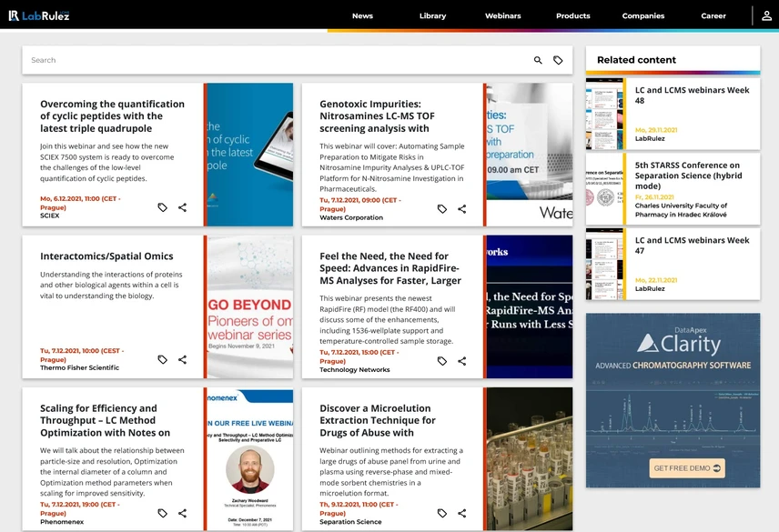The image size is (779, 532).
Task: Tag the Genotoxic Impurities webinar card
Action: point(442,209)
